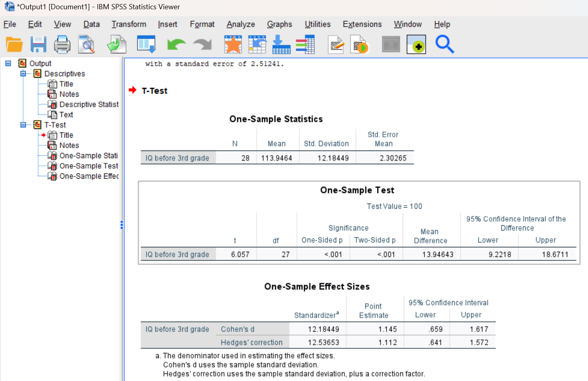Save the output with the floppy disk icon
The height and width of the screenshot is (381, 588).
pos(39,45)
